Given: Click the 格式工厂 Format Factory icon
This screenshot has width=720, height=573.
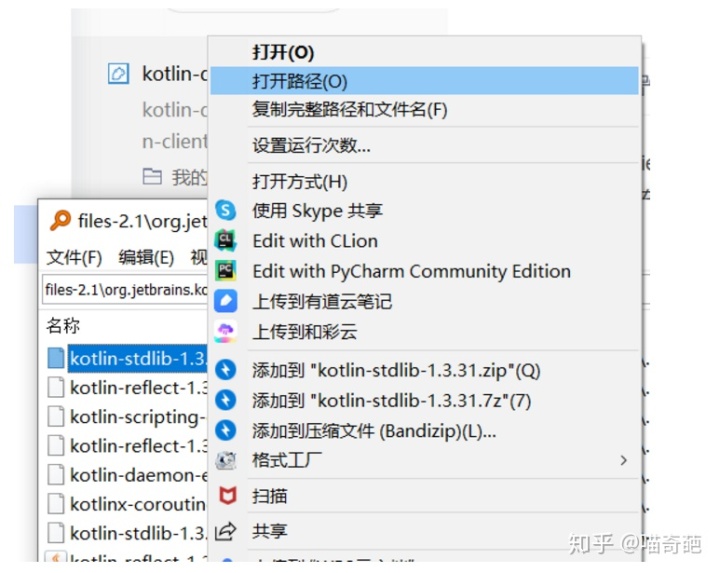Looking at the screenshot, I should pos(225,461).
